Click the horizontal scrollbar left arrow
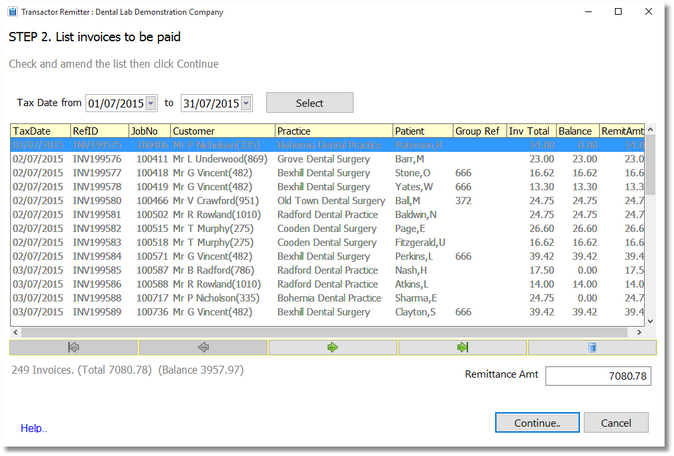The width and height of the screenshot is (674, 456). 15,332
